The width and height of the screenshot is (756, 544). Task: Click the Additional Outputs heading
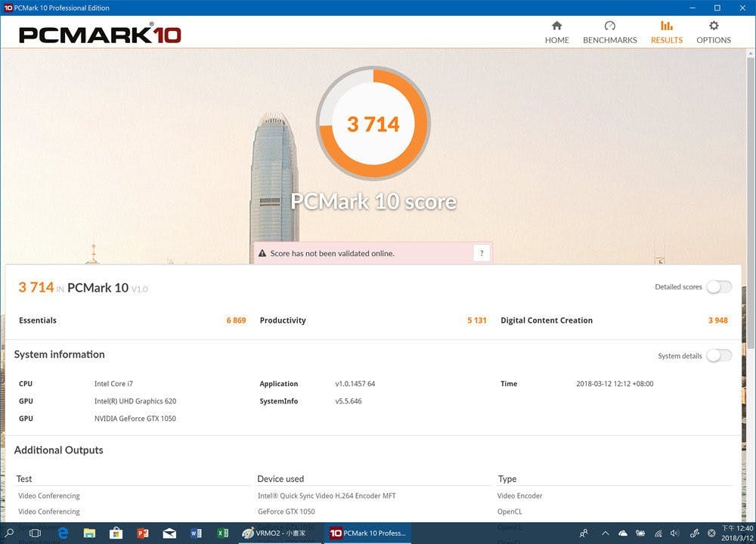click(x=58, y=450)
